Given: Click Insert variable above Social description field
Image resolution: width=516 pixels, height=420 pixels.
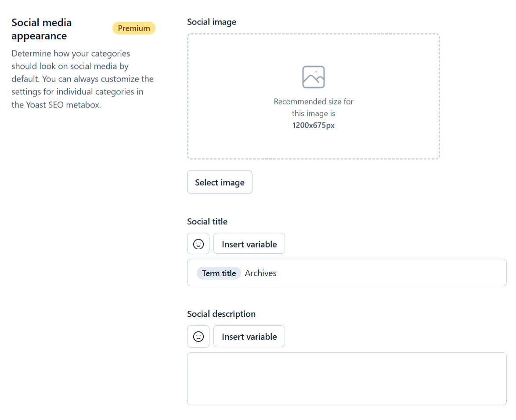Looking at the screenshot, I should click(x=249, y=336).
